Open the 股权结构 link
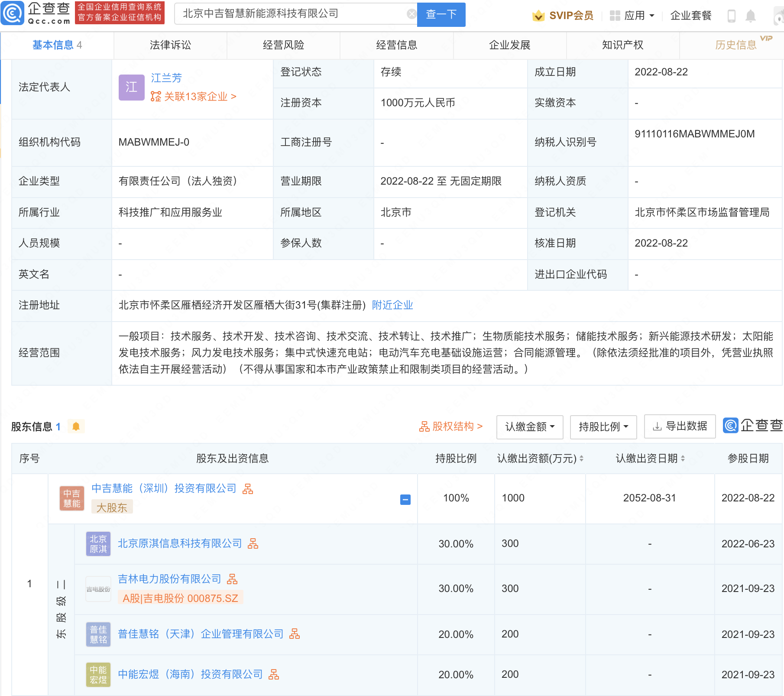This screenshot has height=696, width=784. (x=451, y=426)
